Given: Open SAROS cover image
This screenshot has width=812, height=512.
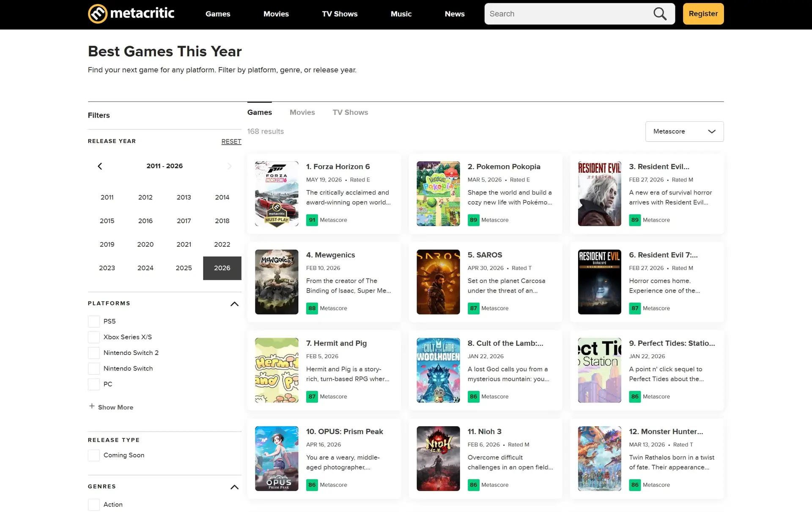Looking at the screenshot, I should click(438, 282).
